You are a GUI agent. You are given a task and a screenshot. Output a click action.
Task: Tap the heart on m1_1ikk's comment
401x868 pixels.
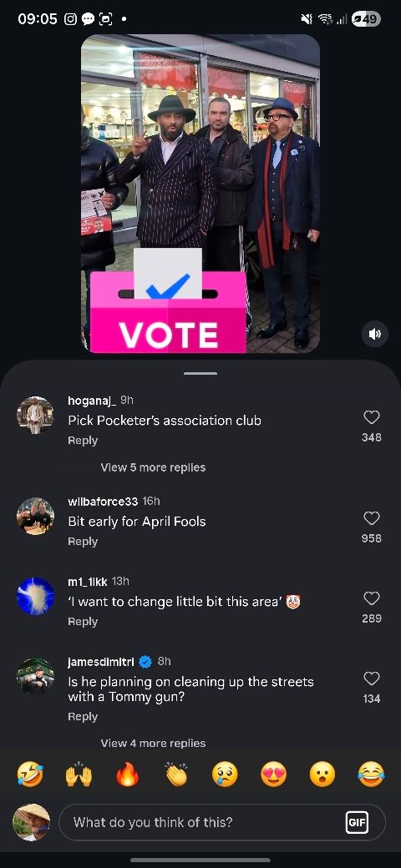pos(371,598)
